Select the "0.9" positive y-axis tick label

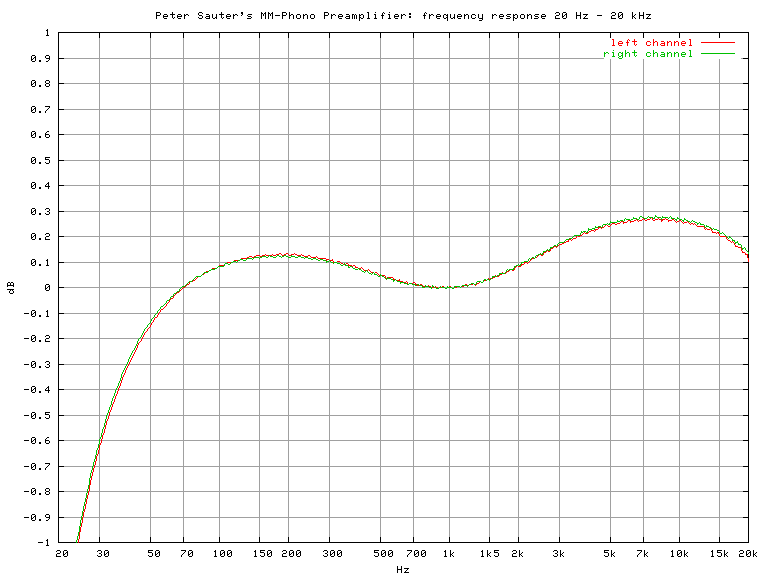coord(42,58)
